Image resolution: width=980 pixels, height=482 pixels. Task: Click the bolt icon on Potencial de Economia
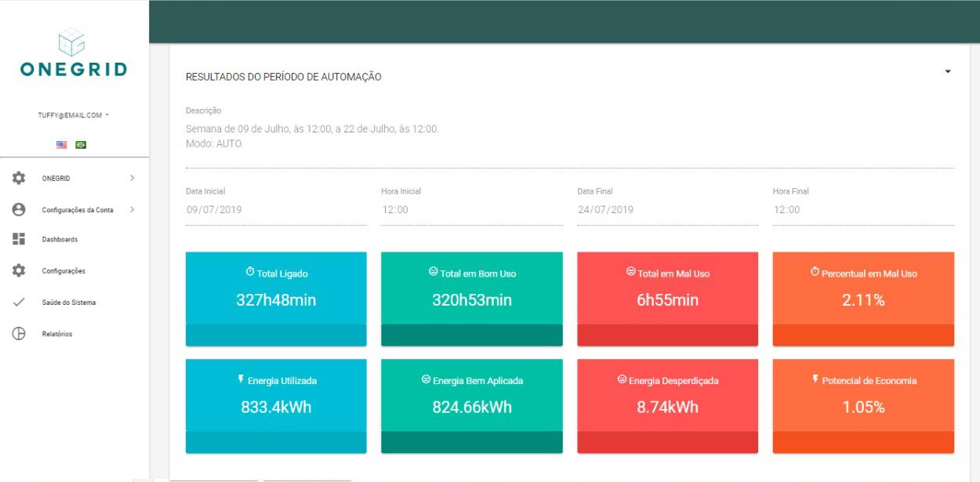tap(815, 379)
